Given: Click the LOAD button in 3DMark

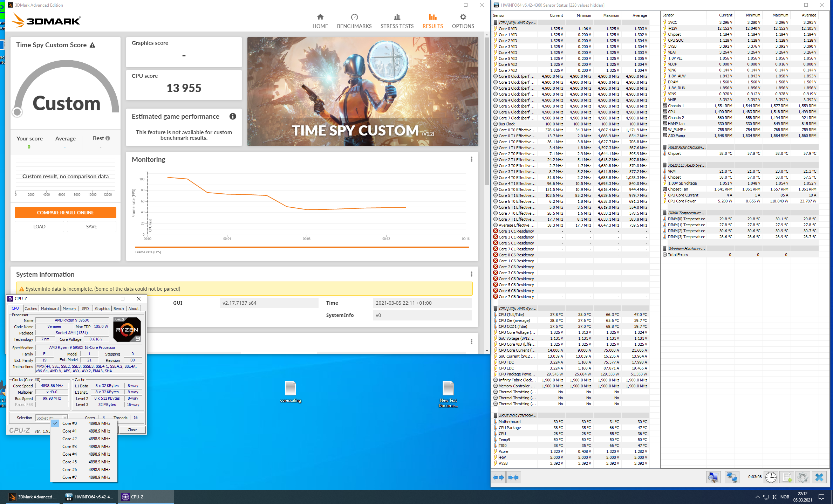Looking at the screenshot, I should (39, 227).
